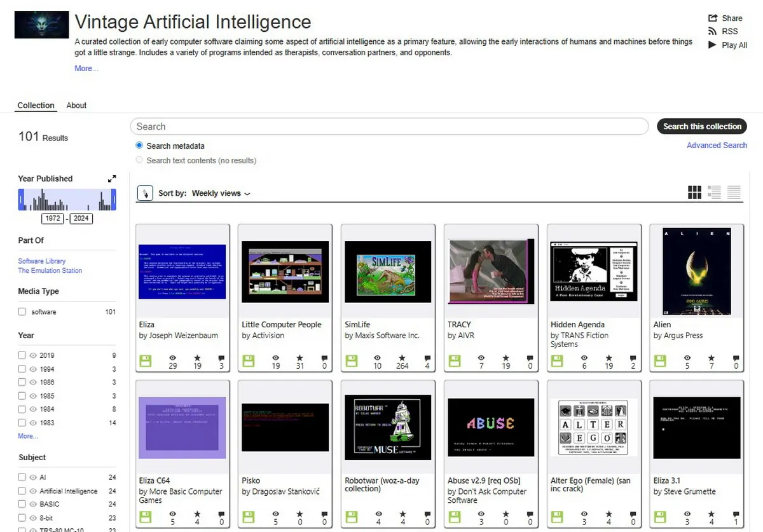
Task: Select Search text contents radio button
Action: coord(139,160)
